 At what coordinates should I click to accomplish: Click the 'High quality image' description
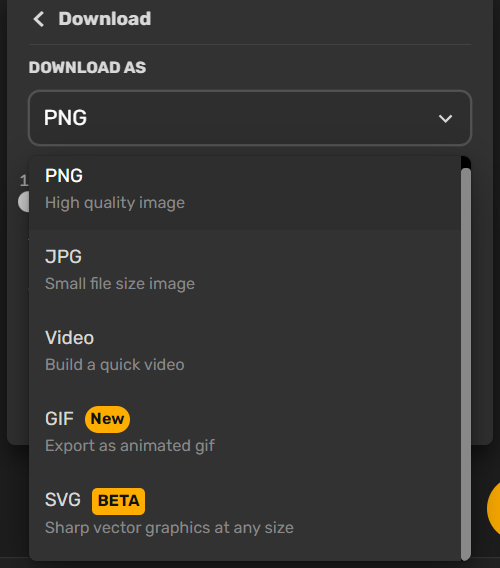pos(115,203)
